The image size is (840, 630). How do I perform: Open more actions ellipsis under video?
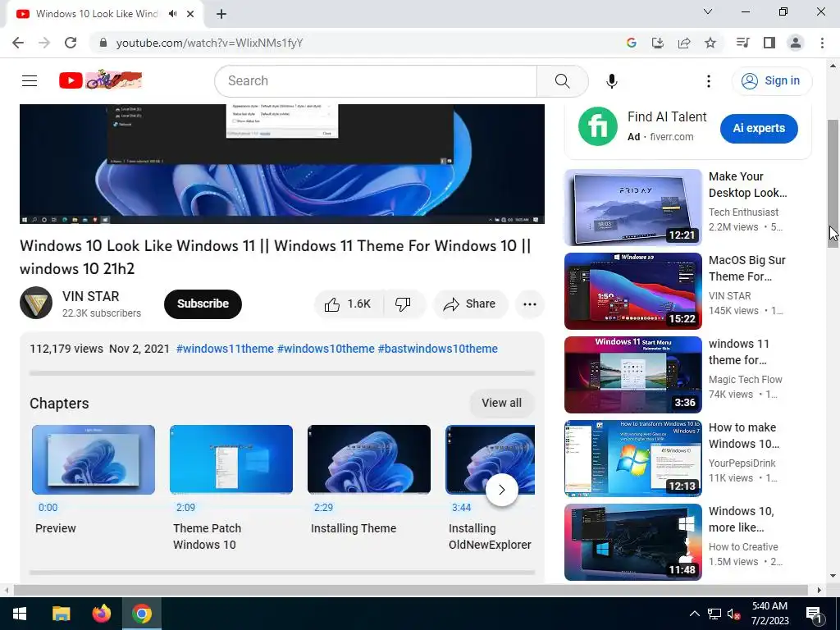tap(529, 304)
